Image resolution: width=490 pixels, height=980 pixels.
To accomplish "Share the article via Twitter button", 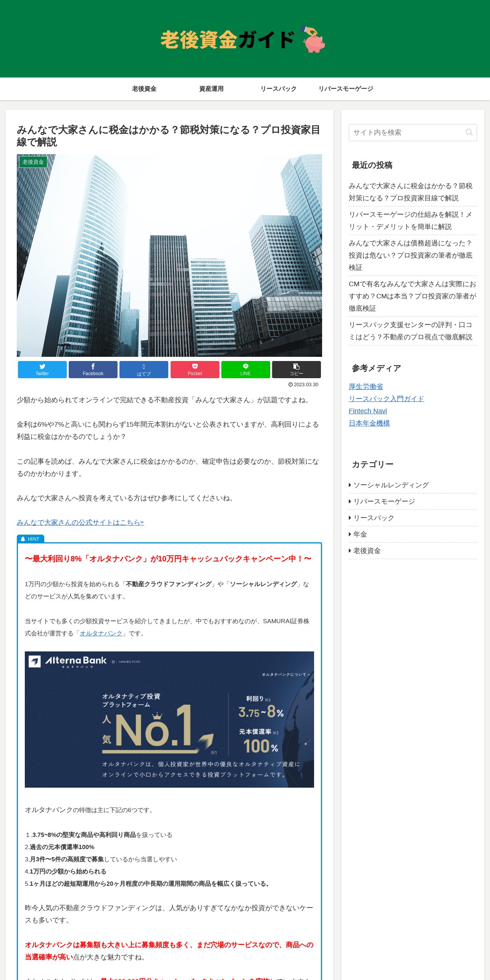I will pyautogui.click(x=42, y=369).
